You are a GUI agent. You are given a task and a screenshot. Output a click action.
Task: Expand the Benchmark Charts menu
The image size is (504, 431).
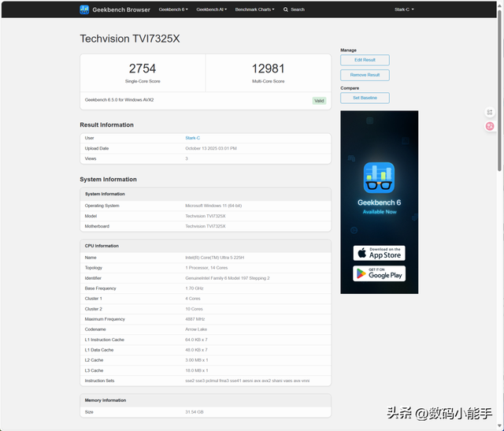pyautogui.click(x=254, y=9)
